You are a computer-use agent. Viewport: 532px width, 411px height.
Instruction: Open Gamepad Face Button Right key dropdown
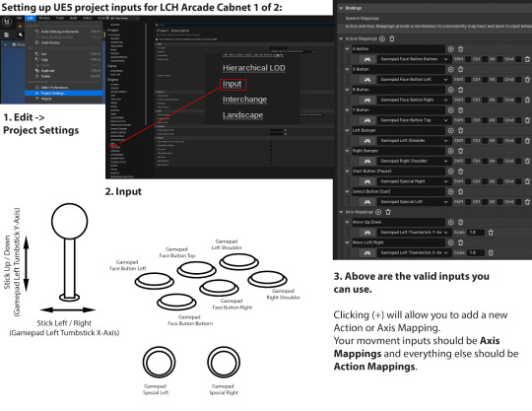point(414,100)
